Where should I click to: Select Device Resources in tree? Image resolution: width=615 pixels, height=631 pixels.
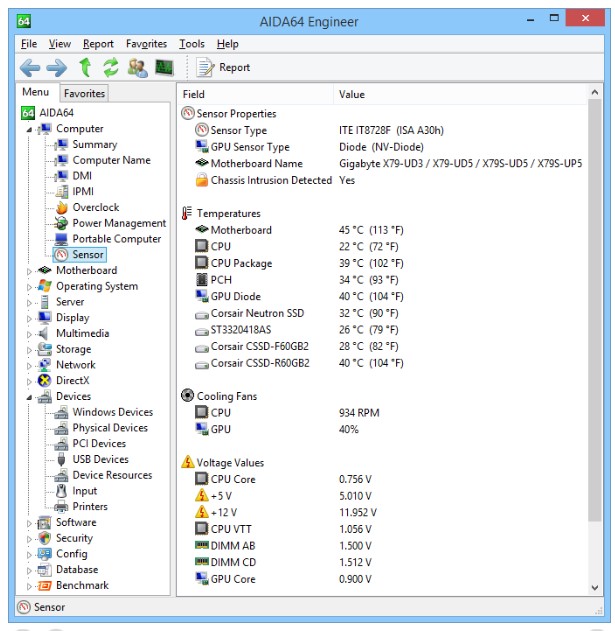pos(112,475)
